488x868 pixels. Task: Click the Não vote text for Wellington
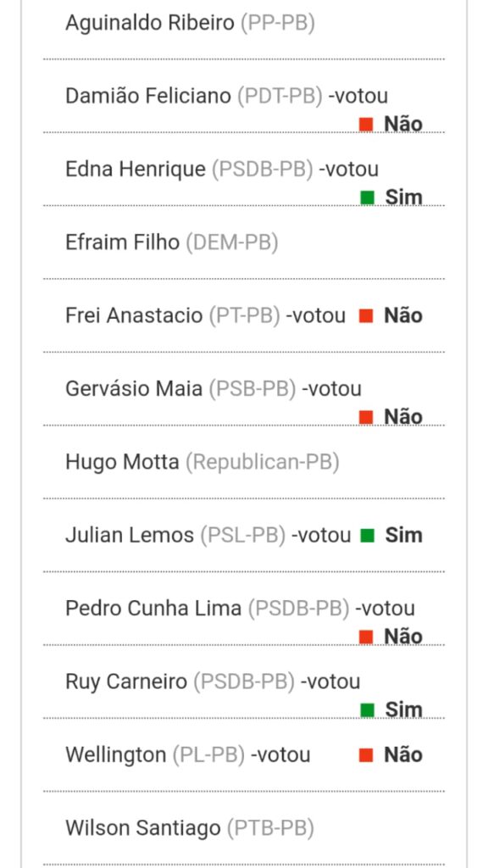[x=403, y=755]
